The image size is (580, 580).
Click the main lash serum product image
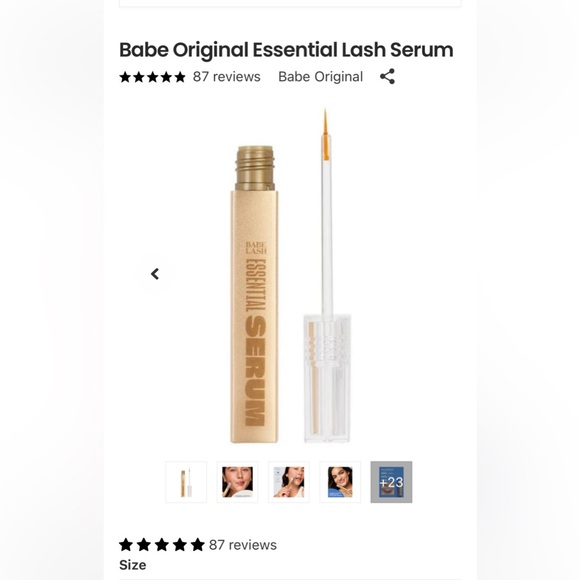290,276
